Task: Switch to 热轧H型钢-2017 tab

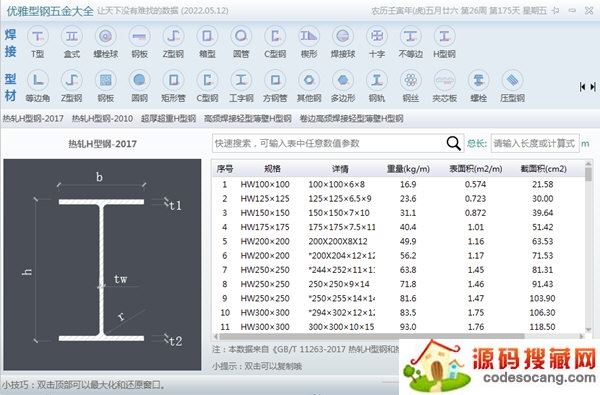Action: pos(33,119)
